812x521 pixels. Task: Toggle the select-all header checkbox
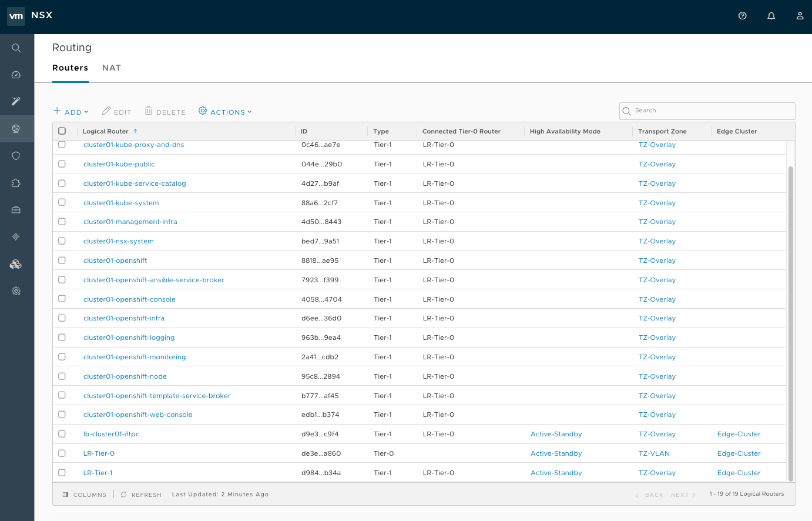pyautogui.click(x=62, y=131)
